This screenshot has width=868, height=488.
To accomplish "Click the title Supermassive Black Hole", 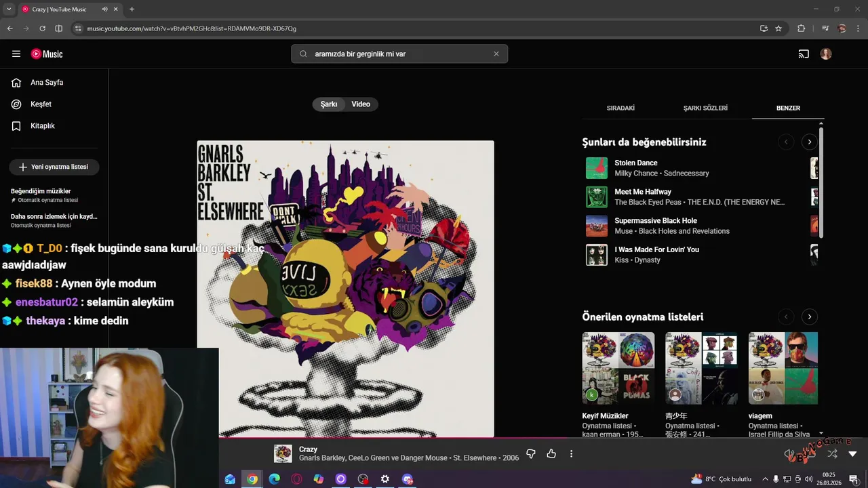I will click(x=656, y=221).
